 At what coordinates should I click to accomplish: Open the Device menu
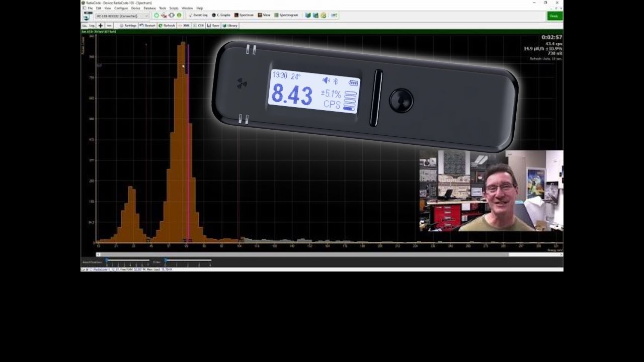pyautogui.click(x=136, y=8)
